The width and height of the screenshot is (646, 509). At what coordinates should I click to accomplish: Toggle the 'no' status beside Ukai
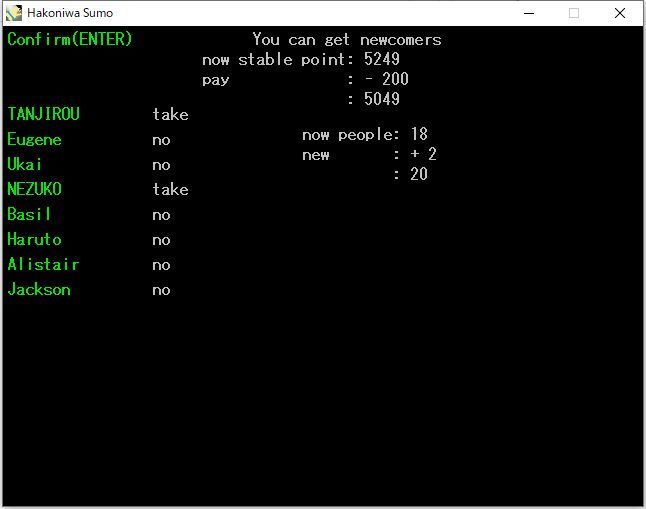(161, 165)
